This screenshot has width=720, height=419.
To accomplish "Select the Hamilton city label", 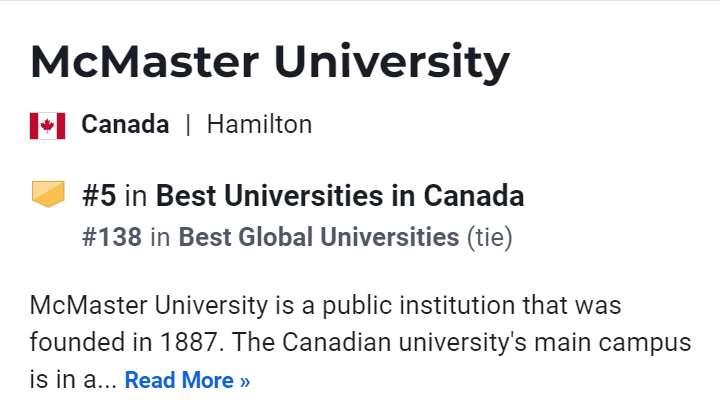I will [259, 125].
